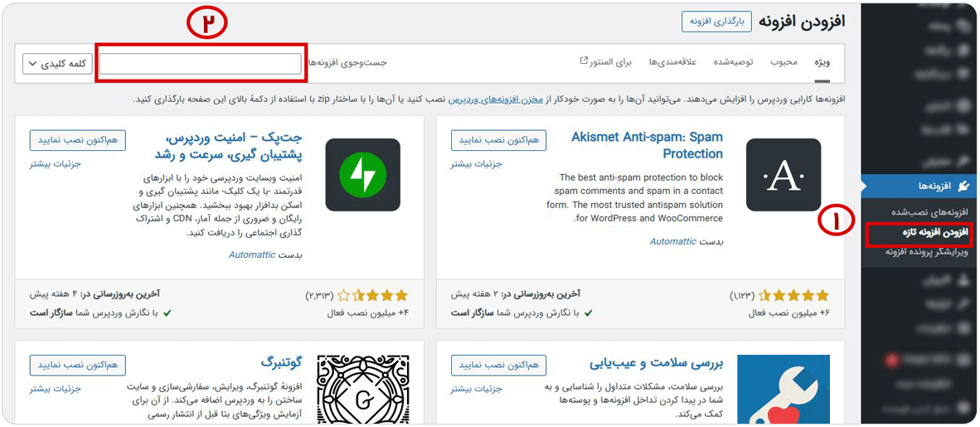This screenshot has height=427, width=980.
Task: Click the Jetpack description text about CDN
Action: tap(217, 205)
